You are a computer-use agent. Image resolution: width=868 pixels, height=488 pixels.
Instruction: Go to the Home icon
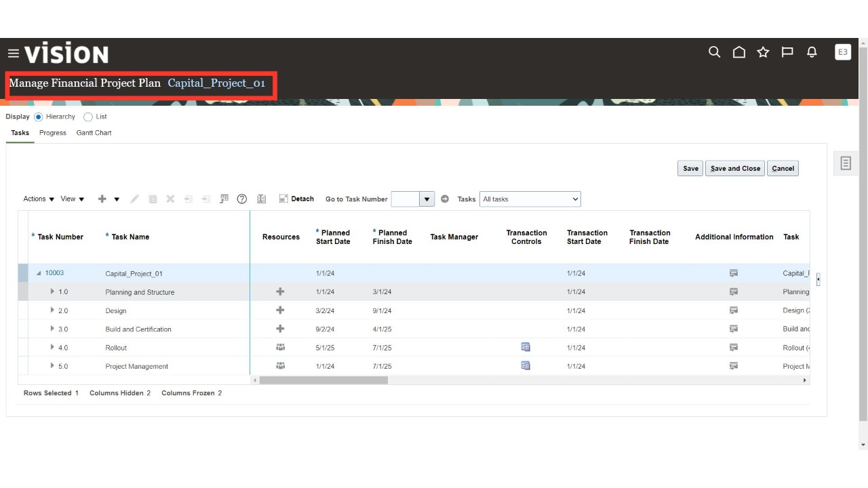(739, 52)
